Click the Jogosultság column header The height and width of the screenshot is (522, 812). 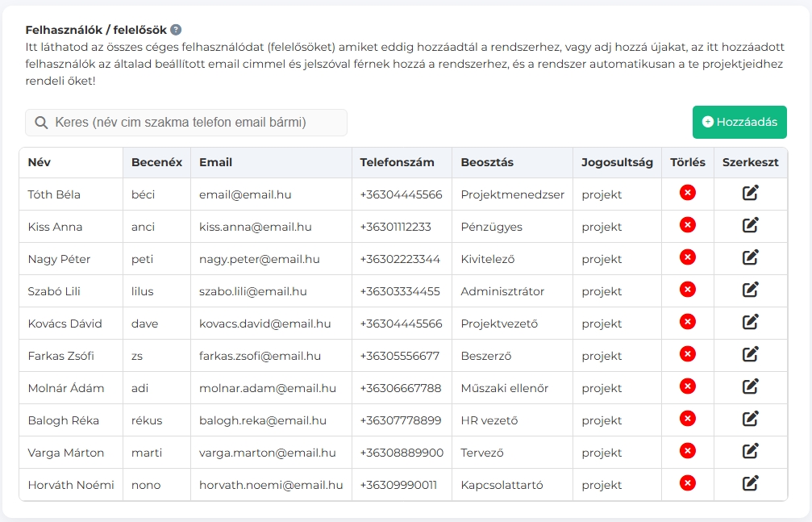(x=618, y=163)
